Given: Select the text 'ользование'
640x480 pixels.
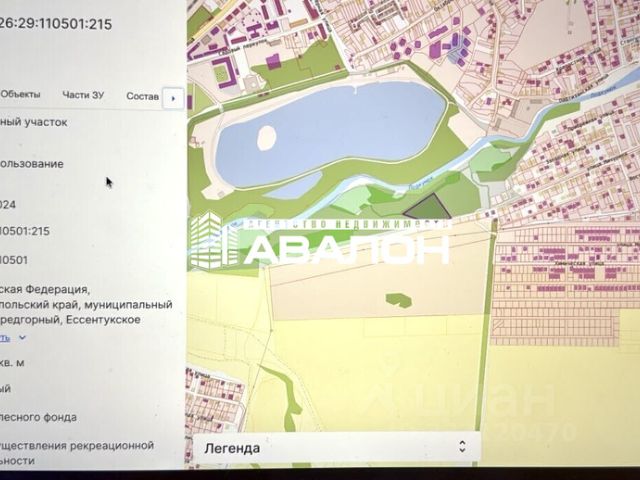Looking at the screenshot, I should click(32, 164).
